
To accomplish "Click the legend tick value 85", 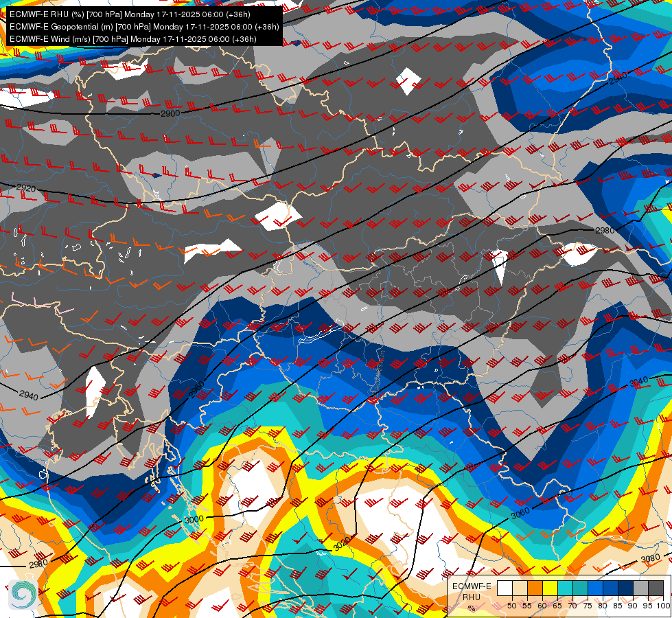I will [618, 606].
